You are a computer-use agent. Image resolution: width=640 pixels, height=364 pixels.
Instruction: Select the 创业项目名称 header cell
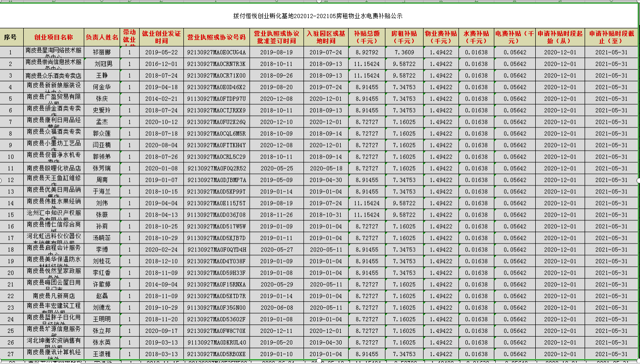[54, 37]
